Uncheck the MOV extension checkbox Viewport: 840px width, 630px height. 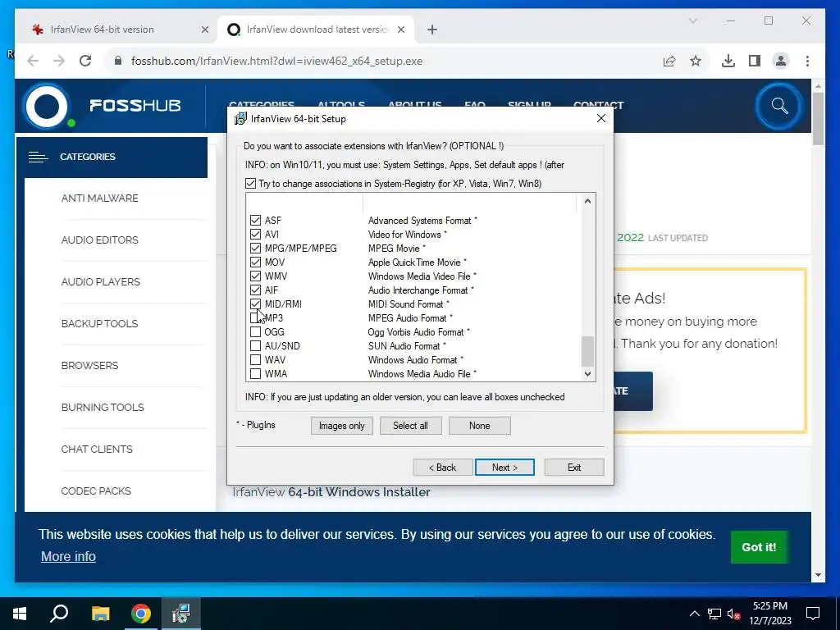pos(256,262)
